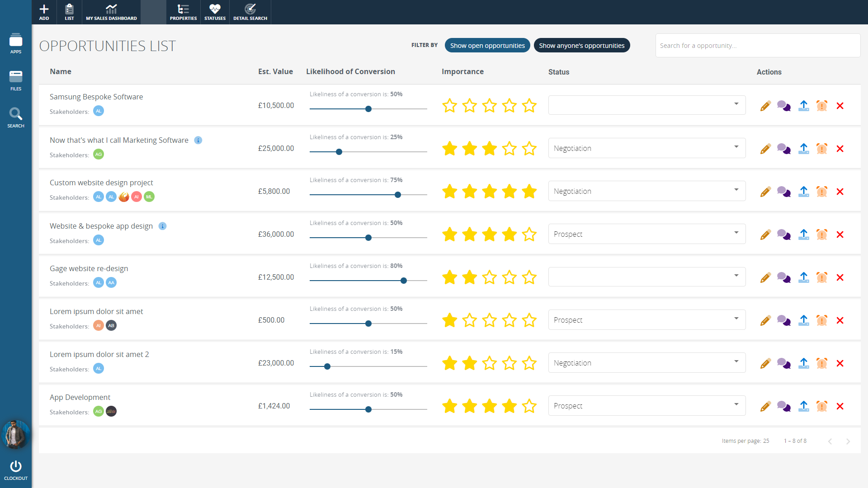868x488 pixels.
Task: Go to Detail Search in the top menu
Action: tap(250, 12)
